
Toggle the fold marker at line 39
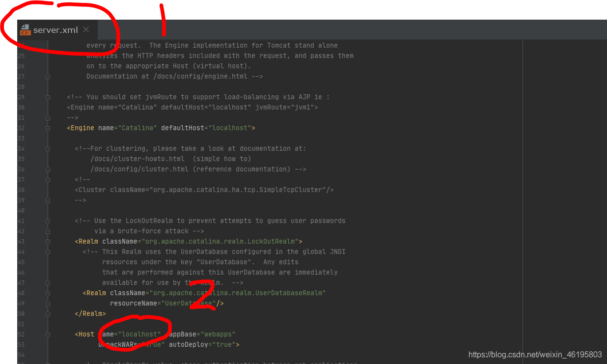pyautogui.click(x=48, y=200)
